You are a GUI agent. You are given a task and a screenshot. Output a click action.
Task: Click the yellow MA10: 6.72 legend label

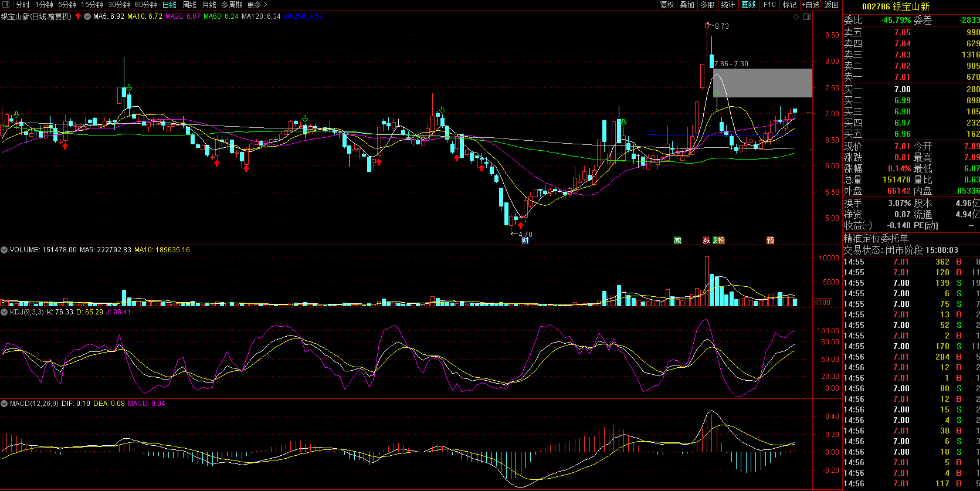coord(145,16)
